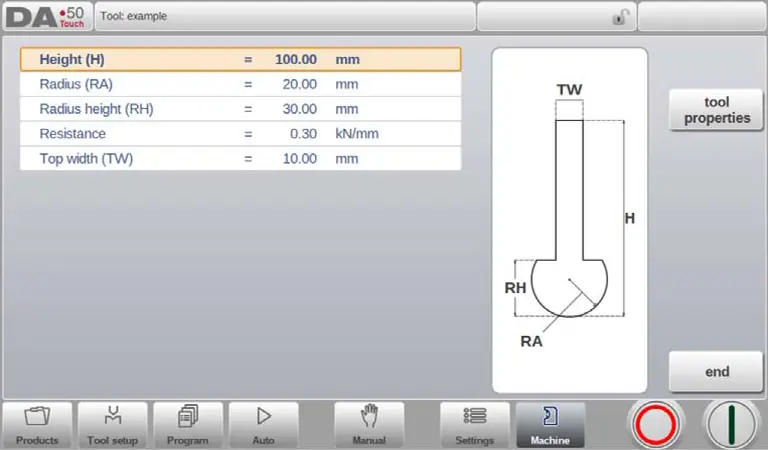Image resolution: width=768 pixels, height=450 pixels.
Task: Click the H dimension label in diagram
Action: click(630, 218)
